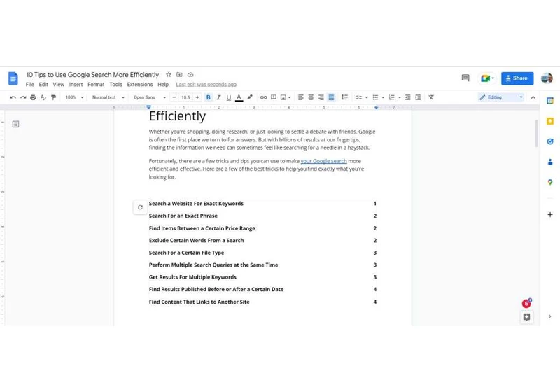This screenshot has width=560, height=392.
Task: Open the text color picker
Action: tap(239, 97)
